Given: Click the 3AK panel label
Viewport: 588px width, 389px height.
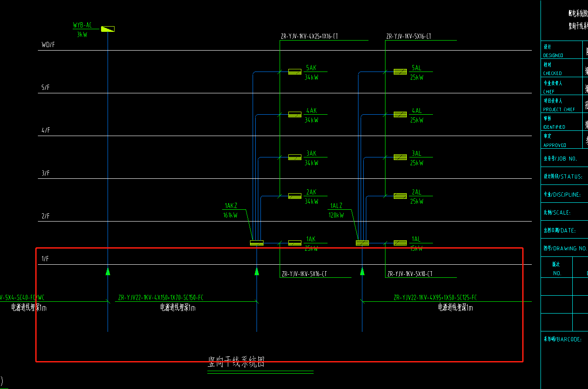Looking at the screenshot, I should (311, 154).
